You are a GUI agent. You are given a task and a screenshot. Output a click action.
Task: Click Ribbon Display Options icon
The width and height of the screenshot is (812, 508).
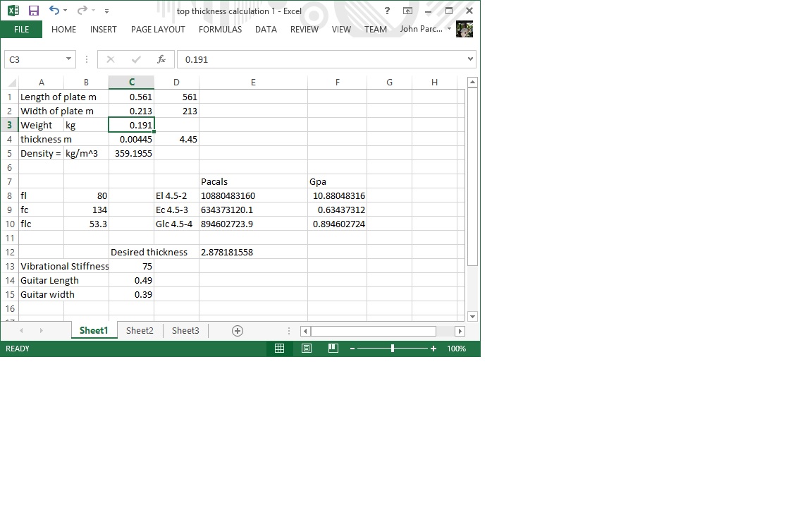(x=407, y=11)
